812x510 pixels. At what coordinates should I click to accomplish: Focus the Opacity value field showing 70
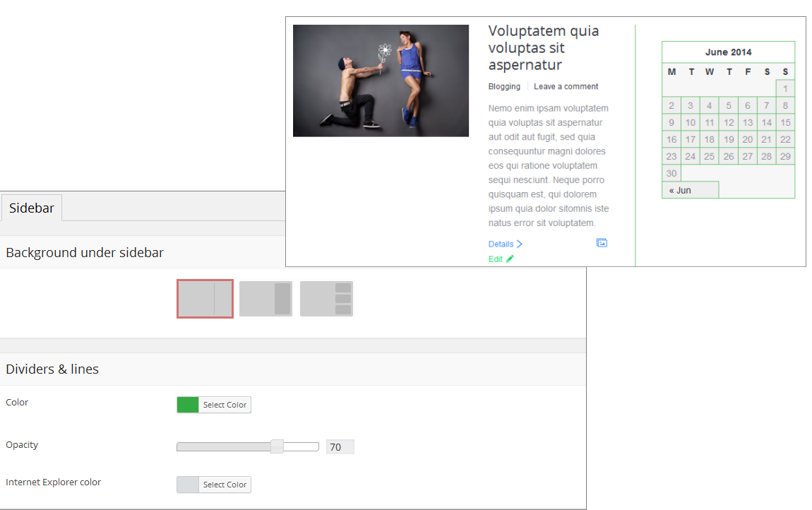point(340,446)
